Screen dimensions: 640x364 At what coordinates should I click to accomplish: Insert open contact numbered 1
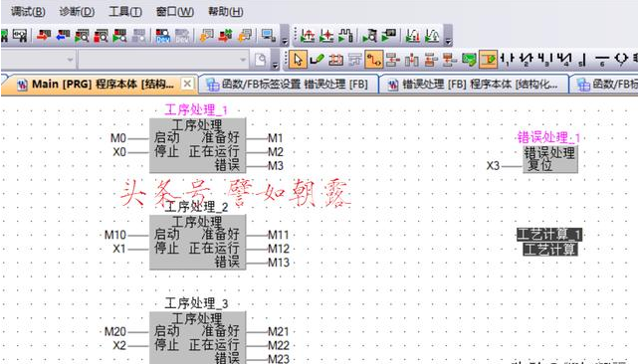pyautogui.click(x=508, y=60)
